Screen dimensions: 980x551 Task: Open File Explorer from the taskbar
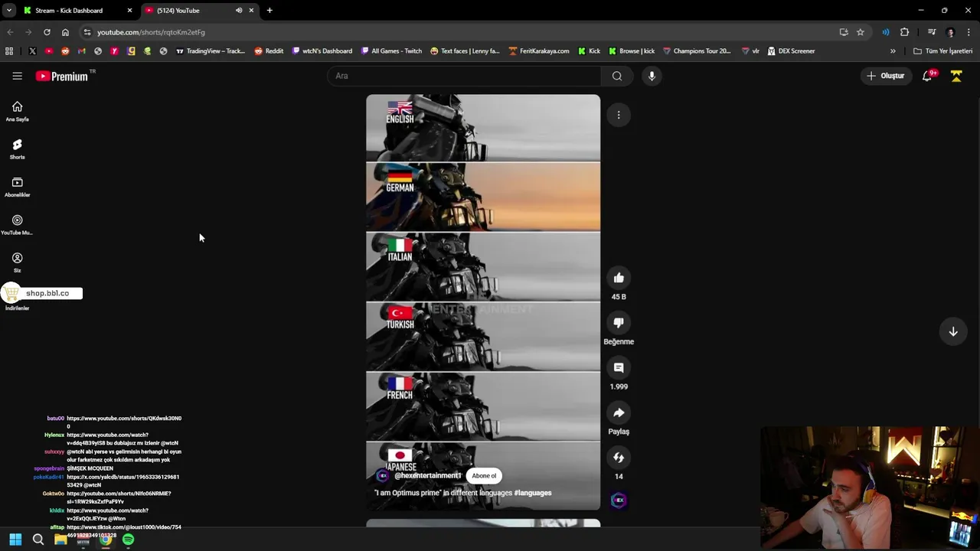60,540
